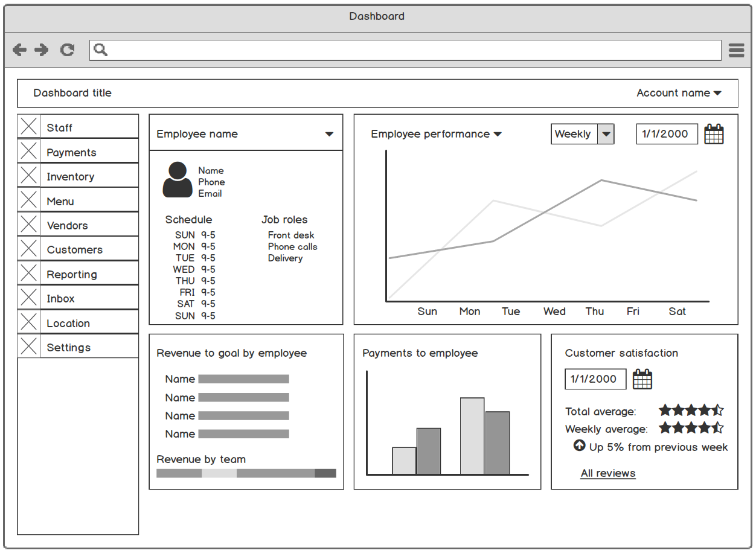Screen dimensions: 756x553
Task: Click the FRI 9-5 schedule row
Action: [x=197, y=292]
